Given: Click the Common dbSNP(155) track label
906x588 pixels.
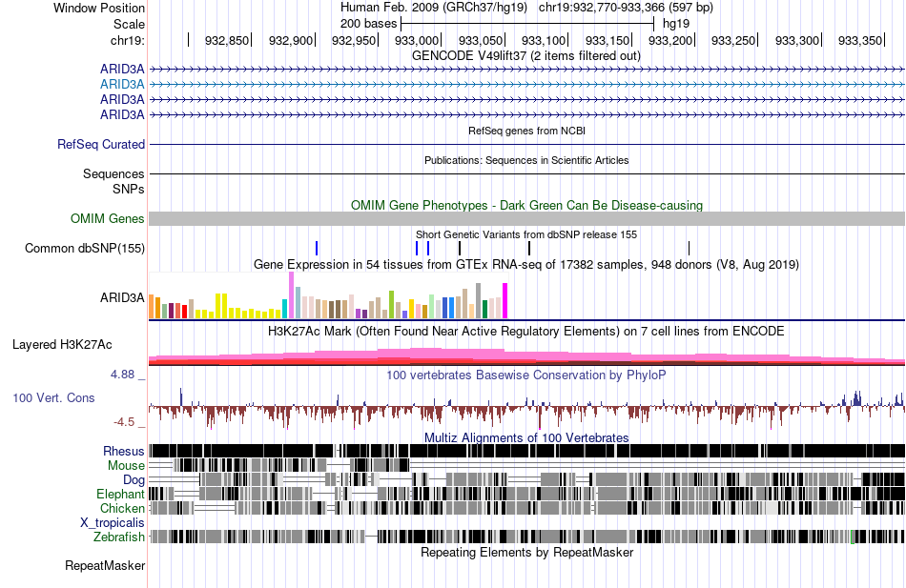Looking at the screenshot, I should 84,249.
